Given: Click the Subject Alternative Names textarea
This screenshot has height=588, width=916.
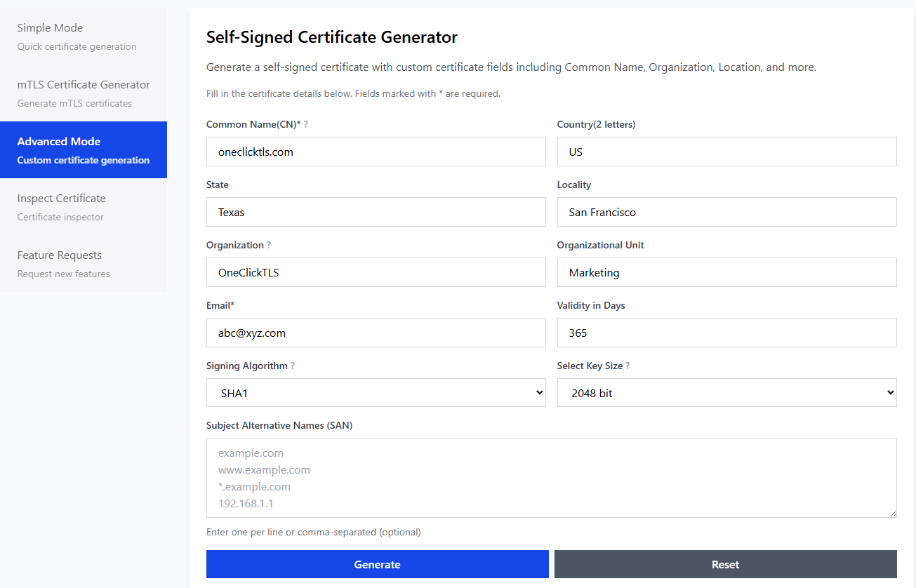Looking at the screenshot, I should click(551, 478).
